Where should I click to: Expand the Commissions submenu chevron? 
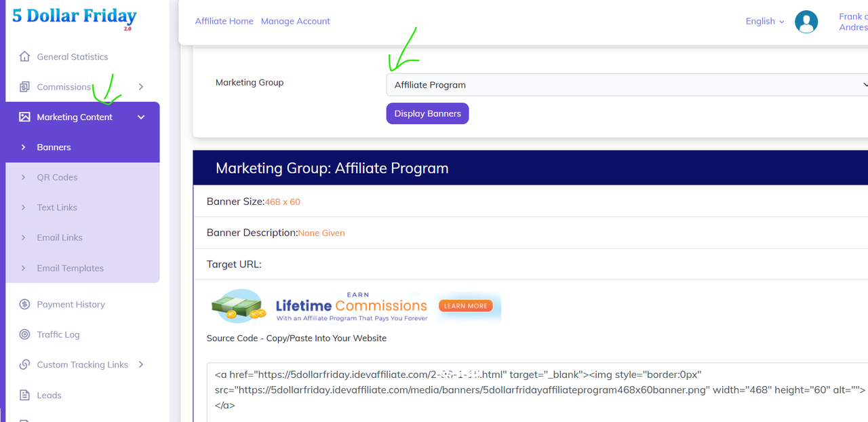coord(141,87)
